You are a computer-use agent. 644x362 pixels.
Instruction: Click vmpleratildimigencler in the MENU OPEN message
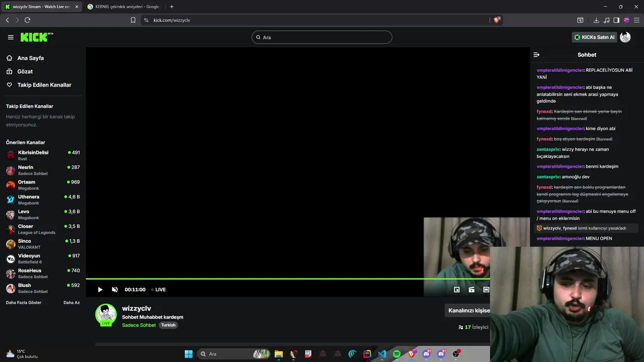point(560,238)
